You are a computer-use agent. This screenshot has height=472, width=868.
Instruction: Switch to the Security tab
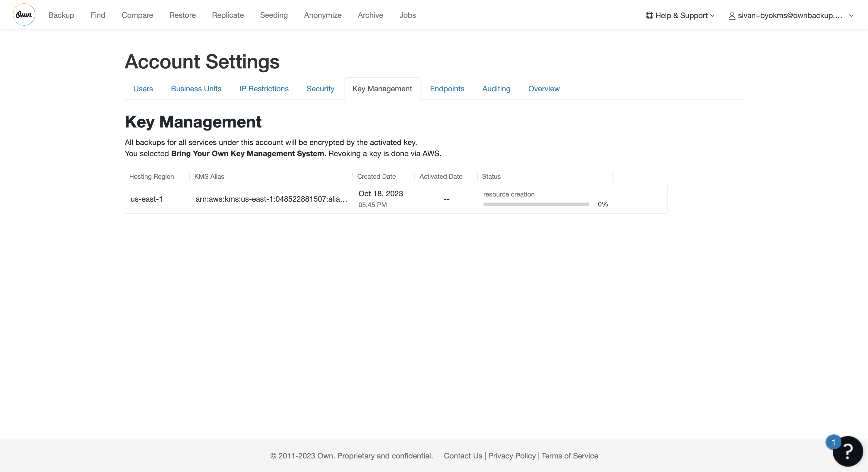(x=320, y=89)
